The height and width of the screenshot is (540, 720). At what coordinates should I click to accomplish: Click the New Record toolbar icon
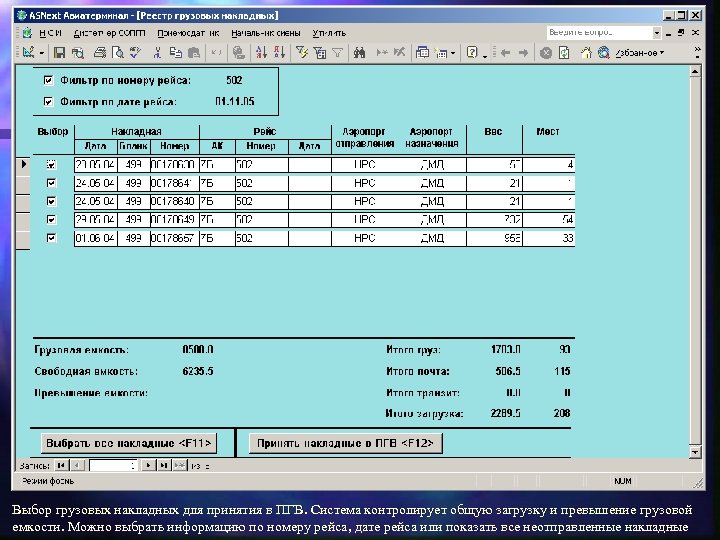pos(382,53)
